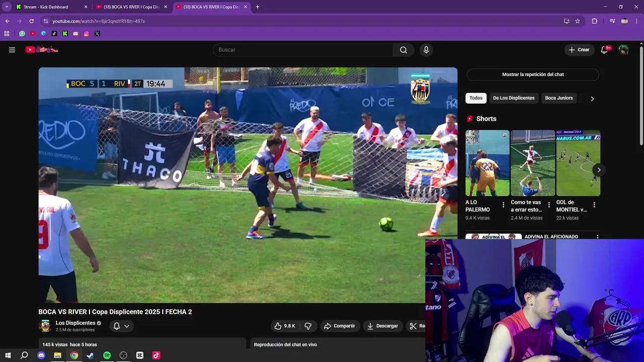644x362 pixels.
Task: Switch to the second BOCA VS RIVER tab
Action: coord(211,7)
